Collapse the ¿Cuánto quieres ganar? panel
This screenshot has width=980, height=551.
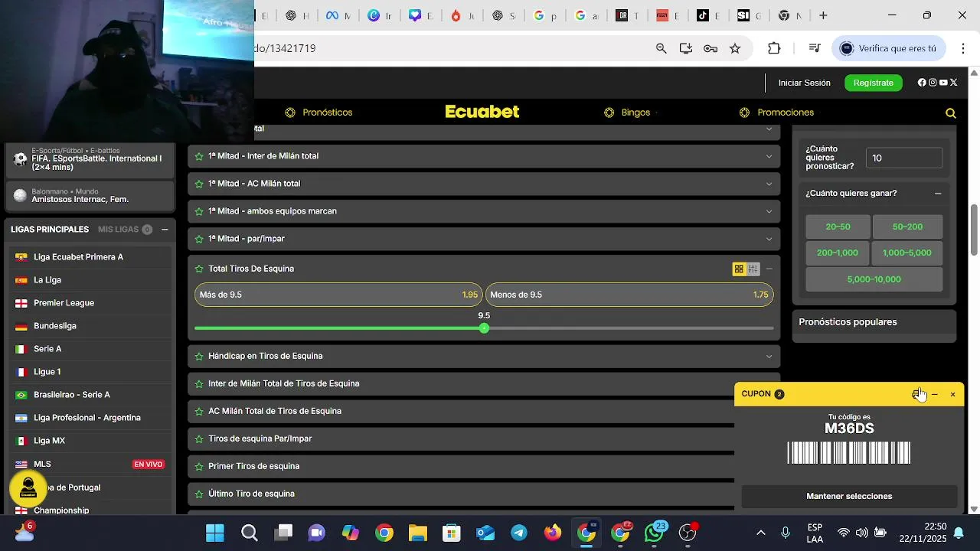point(938,194)
